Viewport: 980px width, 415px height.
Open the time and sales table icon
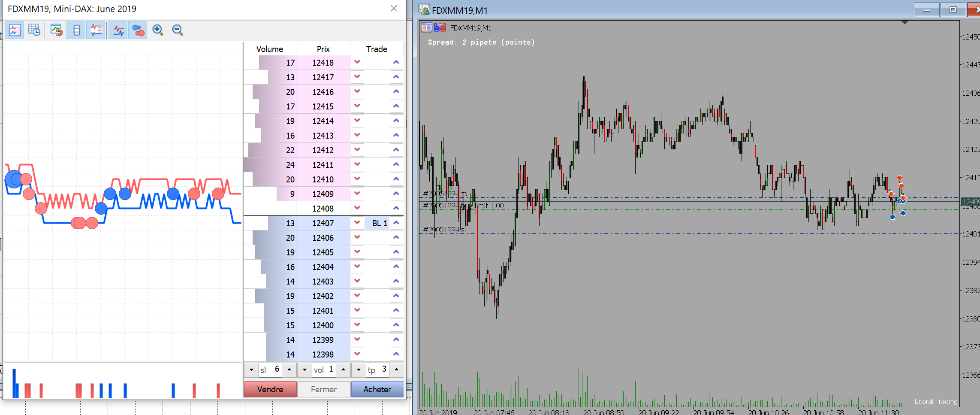tap(34, 30)
